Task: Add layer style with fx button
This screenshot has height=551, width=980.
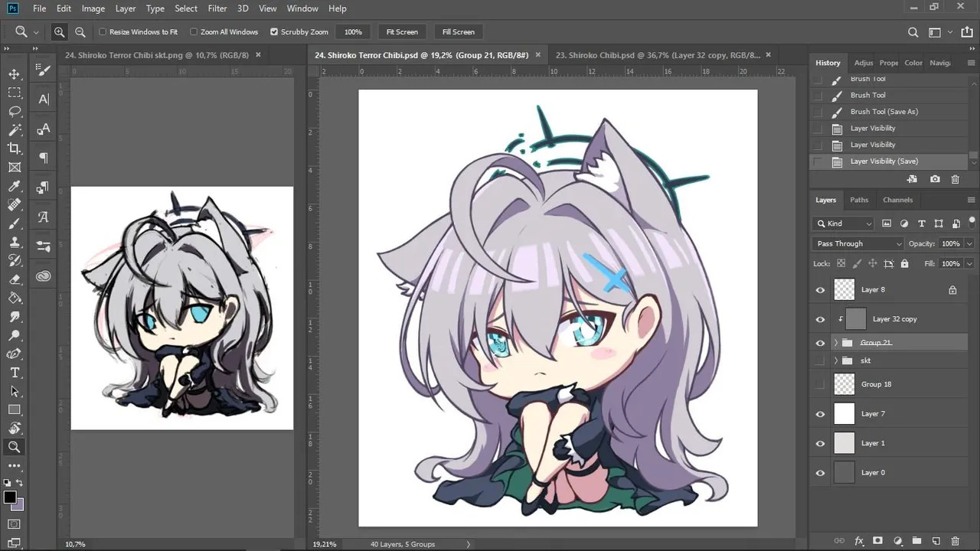Action: tap(859, 541)
